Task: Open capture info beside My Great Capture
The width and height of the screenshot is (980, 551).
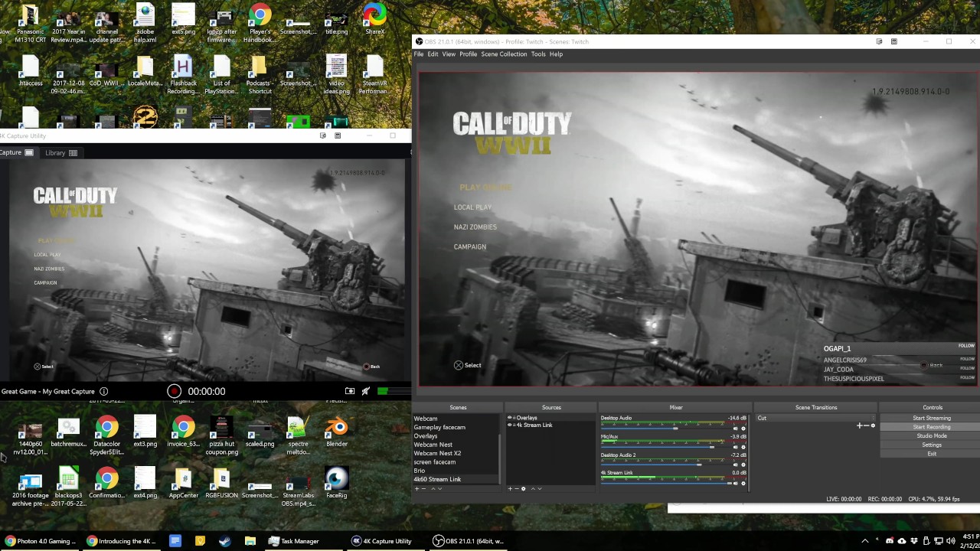Action: point(104,391)
